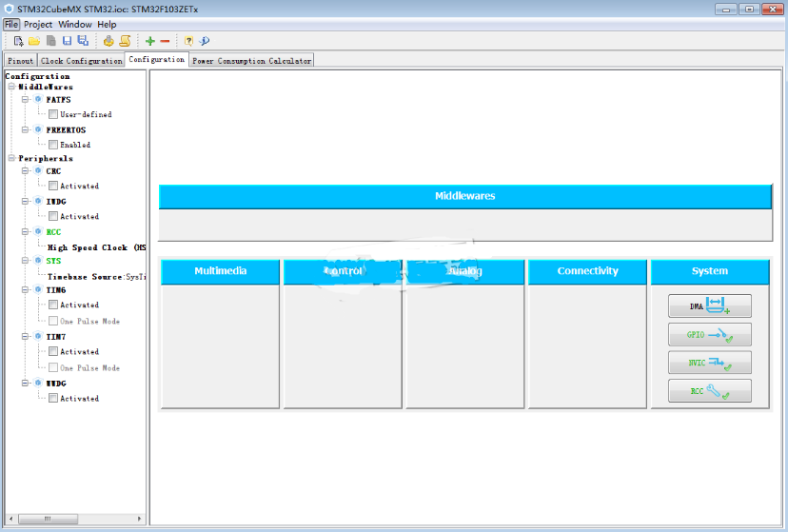Enable the FREERTOS Enabled checkbox

click(53, 145)
